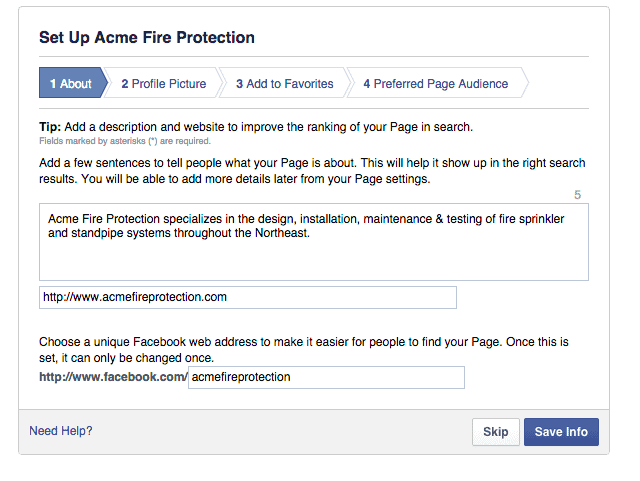This screenshot has height=481, width=640.
Task: Place cursor after acmefireprotection.com in website field
Action: (x=227, y=297)
